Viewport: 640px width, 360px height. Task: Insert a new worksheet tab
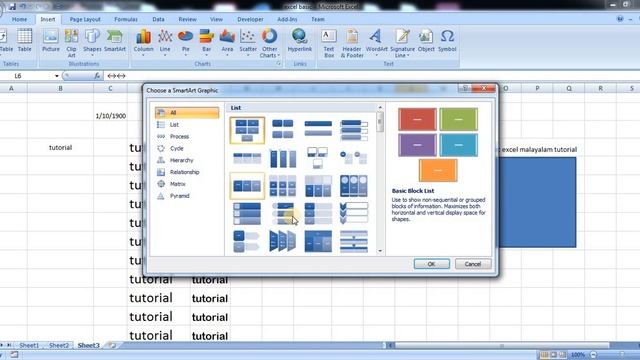(x=111, y=345)
